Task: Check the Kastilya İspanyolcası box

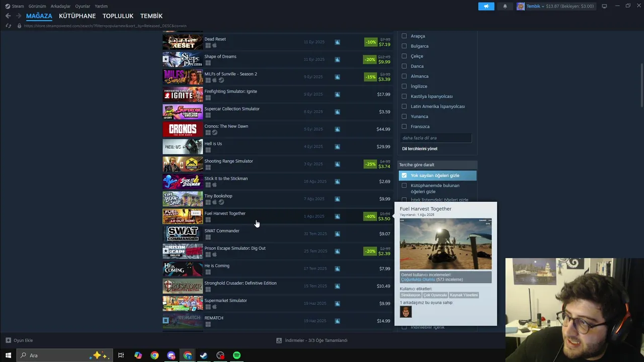Action: [404, 97]
